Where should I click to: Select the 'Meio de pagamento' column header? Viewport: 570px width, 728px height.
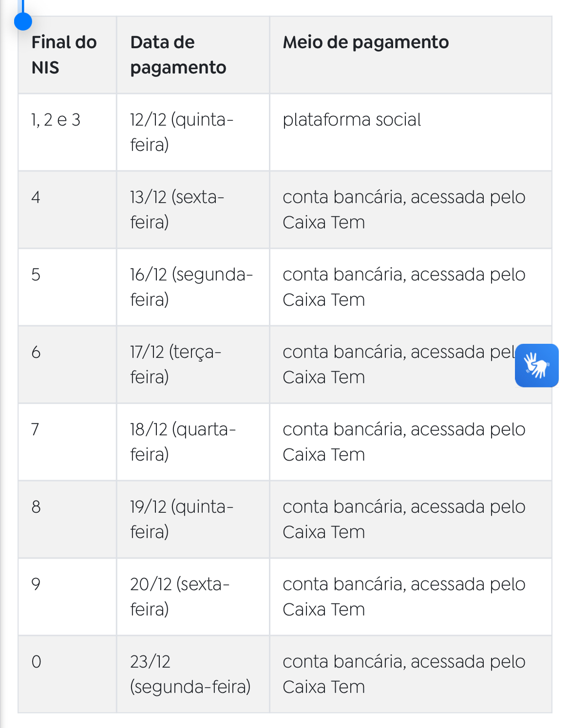click(x=411, y=55)
